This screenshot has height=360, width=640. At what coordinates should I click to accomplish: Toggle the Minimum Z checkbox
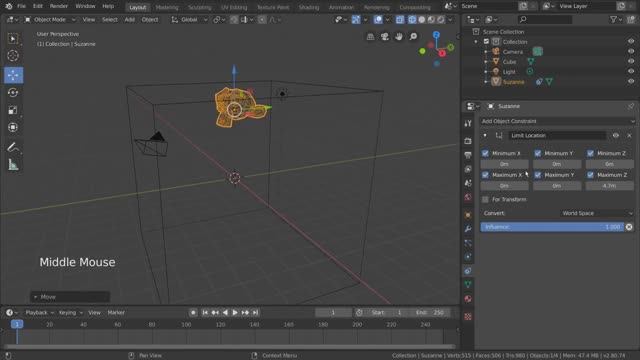590,153
